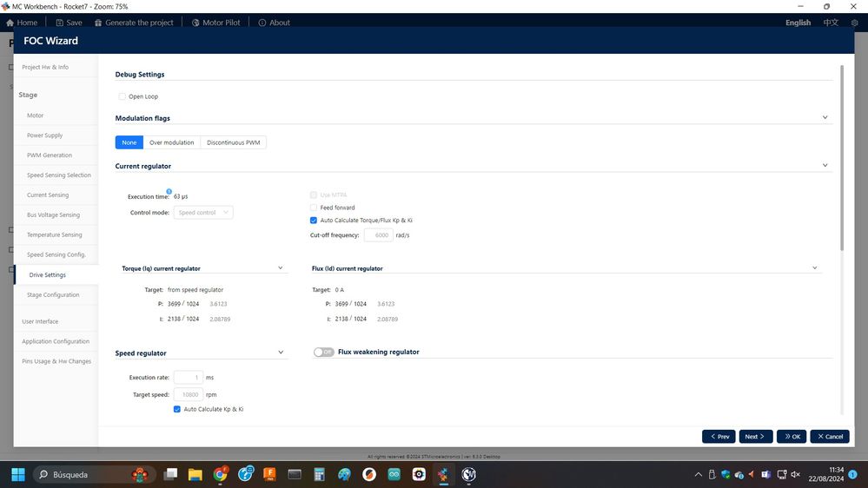Open the Bus Voltage Sensing stage

[53, 215]
